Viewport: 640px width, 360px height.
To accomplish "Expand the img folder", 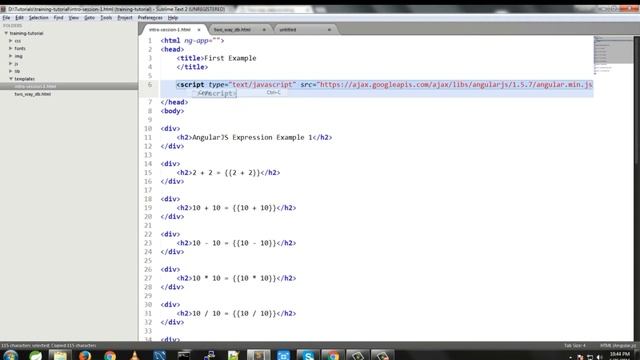I will point(11,56).
